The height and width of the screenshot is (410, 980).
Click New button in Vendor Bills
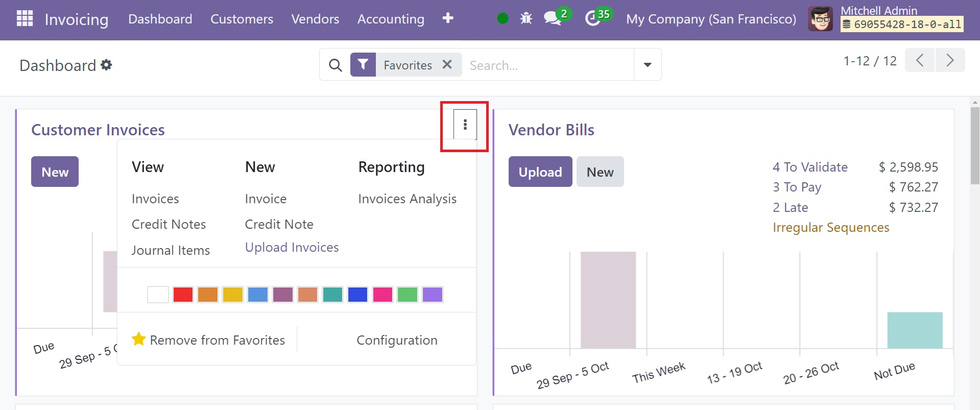click(600, 172)
